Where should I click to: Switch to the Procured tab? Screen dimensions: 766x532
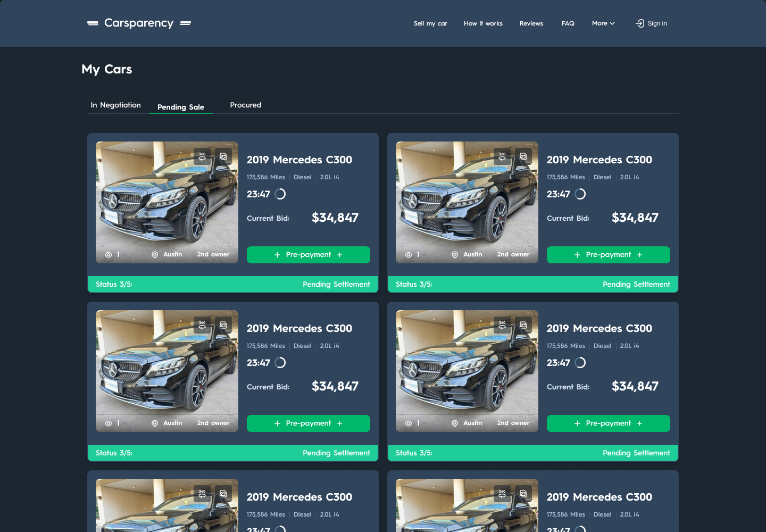point(246,105)
